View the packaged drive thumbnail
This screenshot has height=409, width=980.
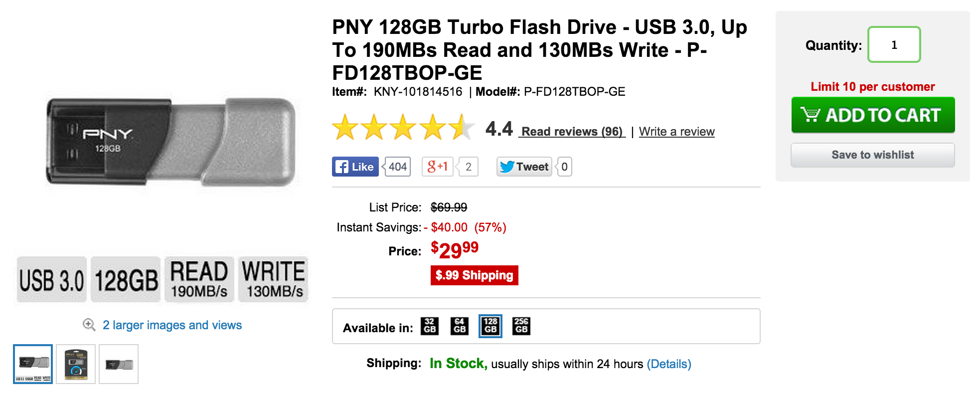(x=76, y=364)
